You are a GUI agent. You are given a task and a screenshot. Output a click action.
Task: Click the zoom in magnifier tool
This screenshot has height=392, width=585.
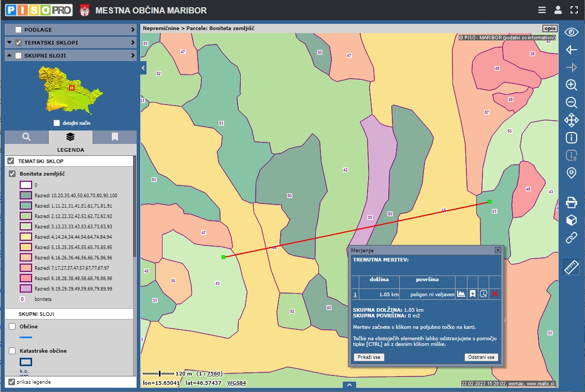pos(572,85)
